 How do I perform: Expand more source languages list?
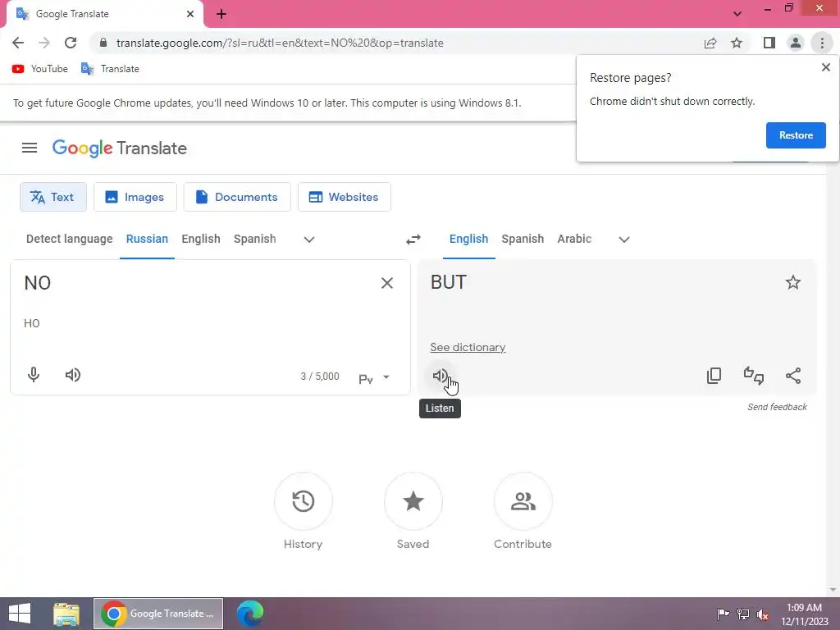[309, 240]
